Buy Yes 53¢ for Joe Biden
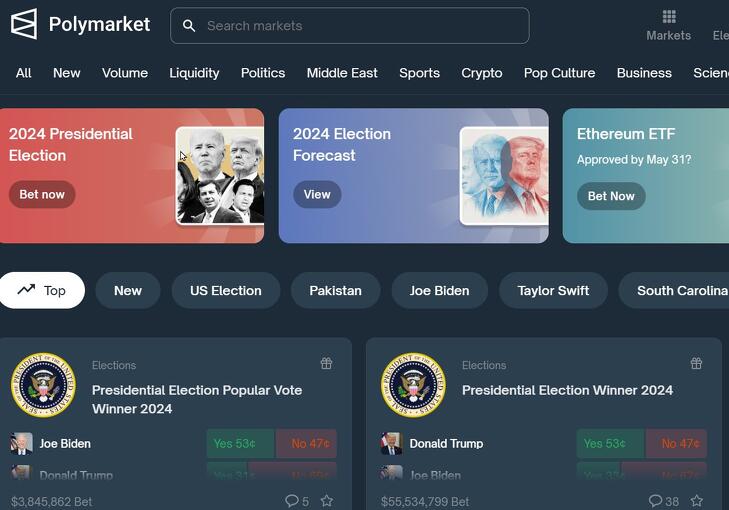This screenshot has width=729, height=510. (x=235, y=444)
